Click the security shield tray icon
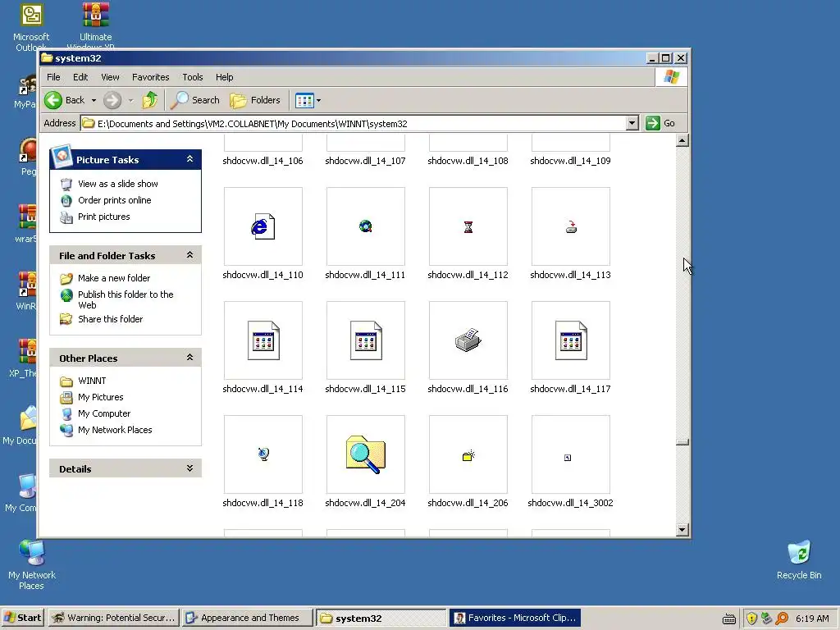 [x=751, y=619]
